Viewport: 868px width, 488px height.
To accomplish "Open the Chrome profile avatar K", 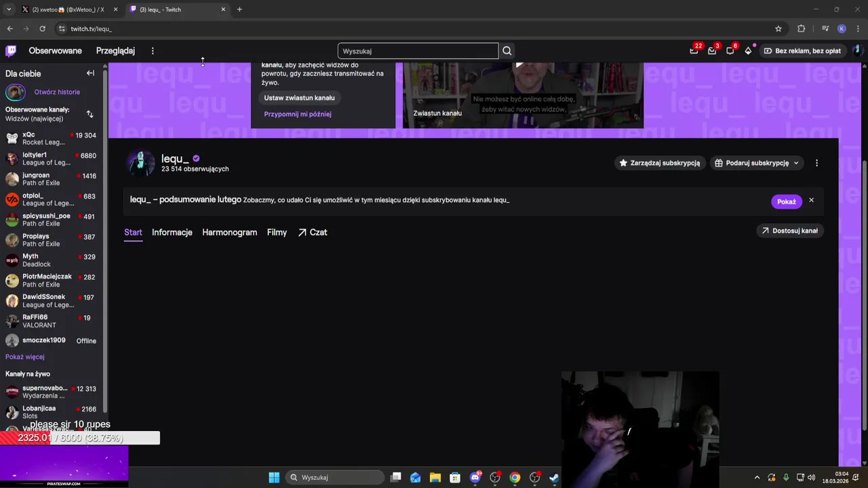I will [x=842, y=28].
